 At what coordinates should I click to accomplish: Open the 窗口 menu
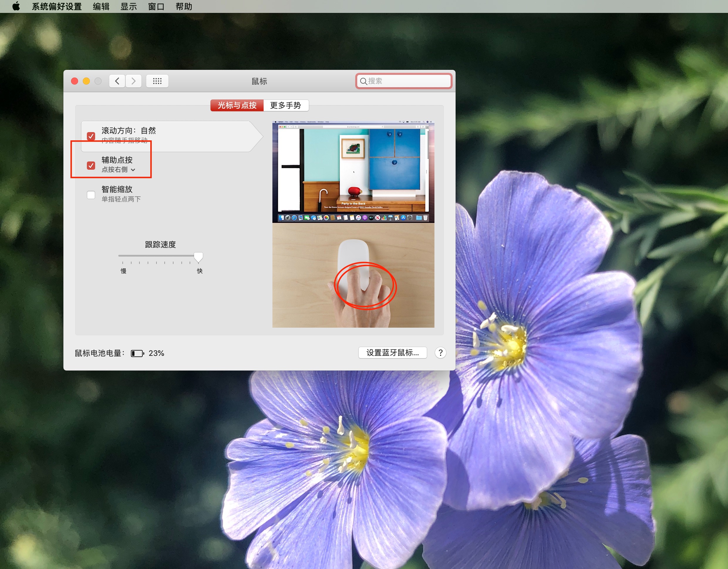[156, 6]
